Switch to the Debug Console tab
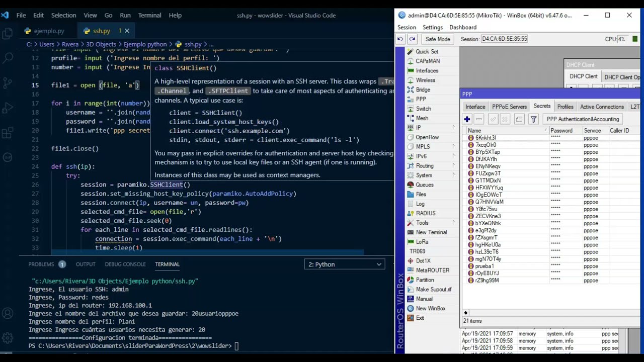The width and height of the screenshot is (644, 362). [x=125, y=264]
